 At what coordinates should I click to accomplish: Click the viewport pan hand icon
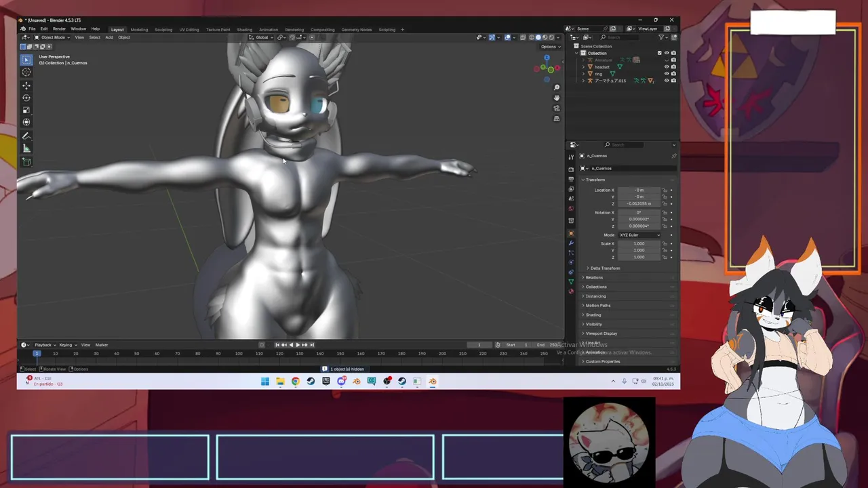tap(557, 98)
